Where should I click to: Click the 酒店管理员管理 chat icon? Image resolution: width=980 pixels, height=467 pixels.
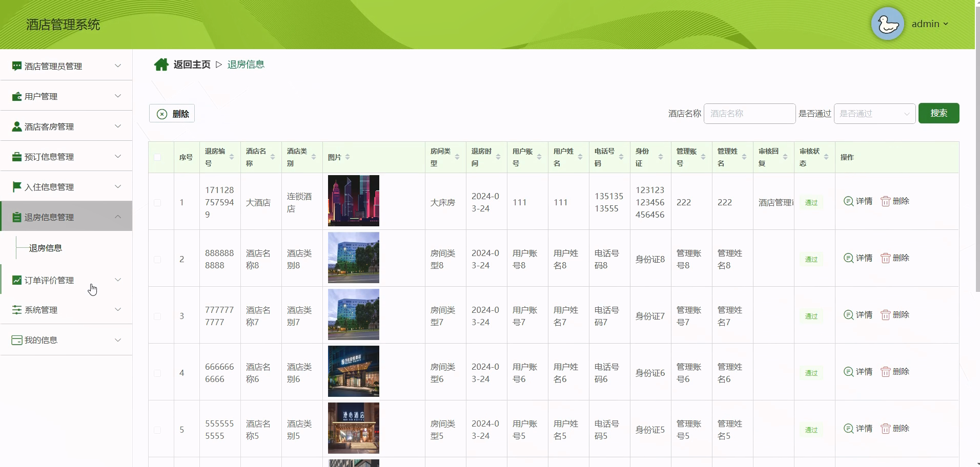17,66
